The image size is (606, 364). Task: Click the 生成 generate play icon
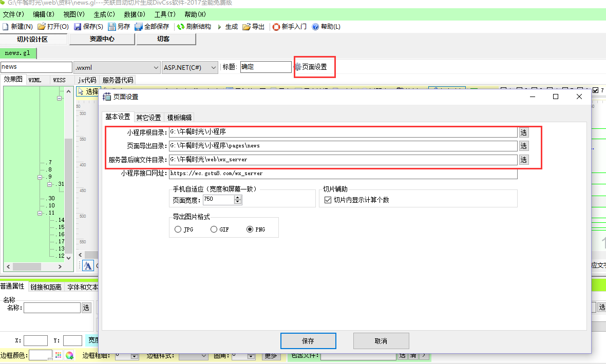click(x=219, y=27)
